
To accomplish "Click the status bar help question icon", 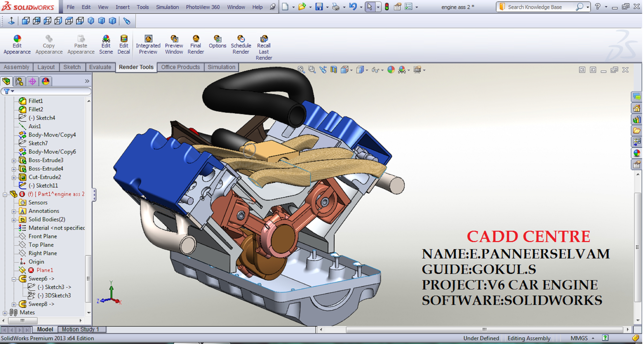I will click(605, 338).
